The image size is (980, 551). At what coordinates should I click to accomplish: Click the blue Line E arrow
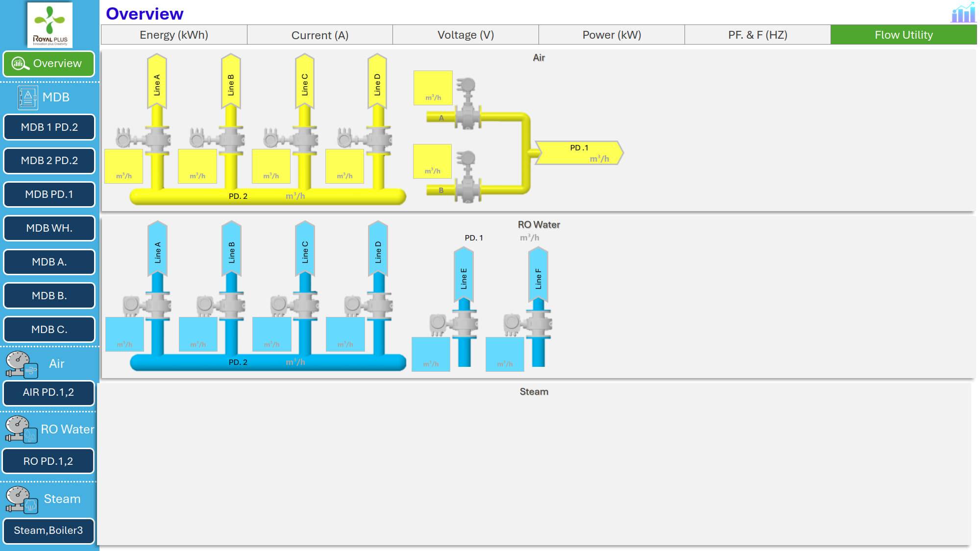(x=464, y=274)
